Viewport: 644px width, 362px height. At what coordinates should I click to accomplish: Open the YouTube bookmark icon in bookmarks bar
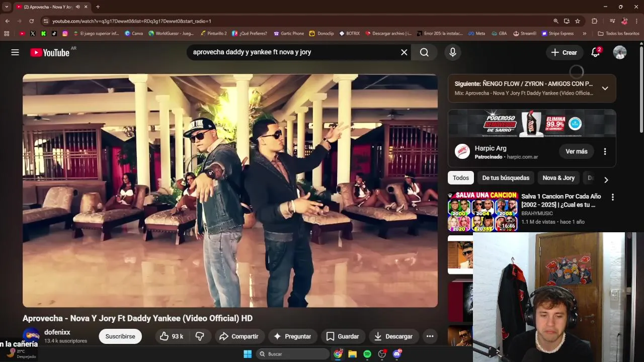click(22, 34)
